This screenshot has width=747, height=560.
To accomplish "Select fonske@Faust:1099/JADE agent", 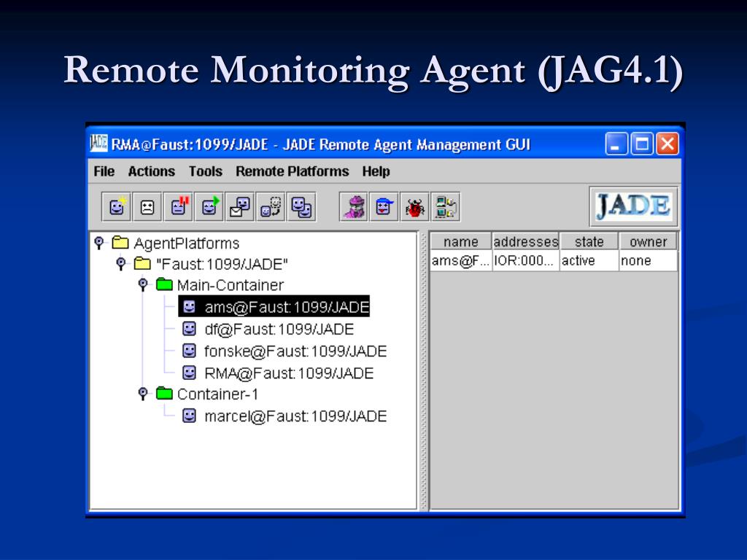I will pyautogui.click(x=295, y=351).
